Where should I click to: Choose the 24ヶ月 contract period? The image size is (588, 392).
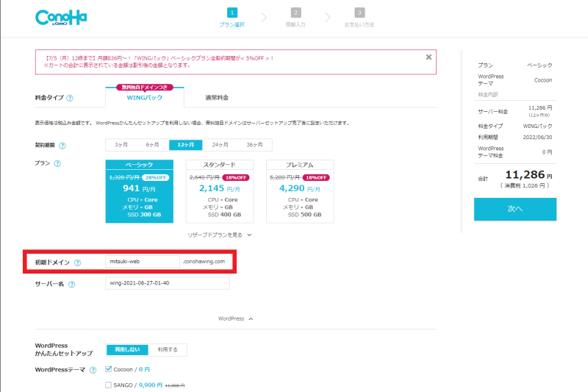(x=220, y=145)
